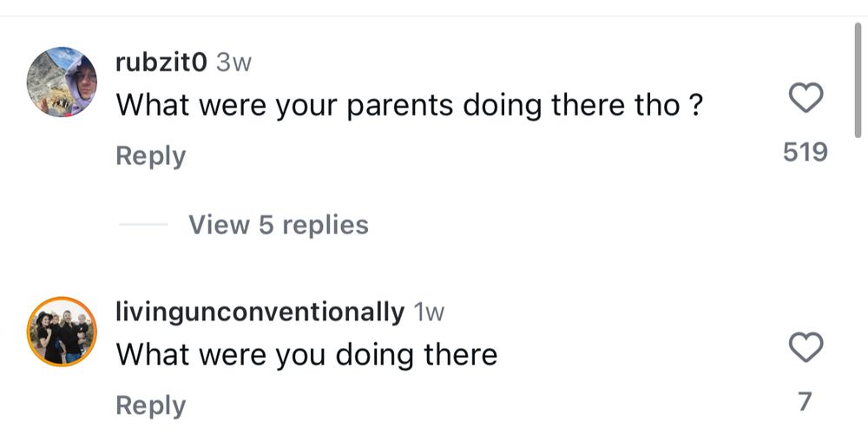Like livingunconventionally's comment with the heart

click(x=806, y=348)
